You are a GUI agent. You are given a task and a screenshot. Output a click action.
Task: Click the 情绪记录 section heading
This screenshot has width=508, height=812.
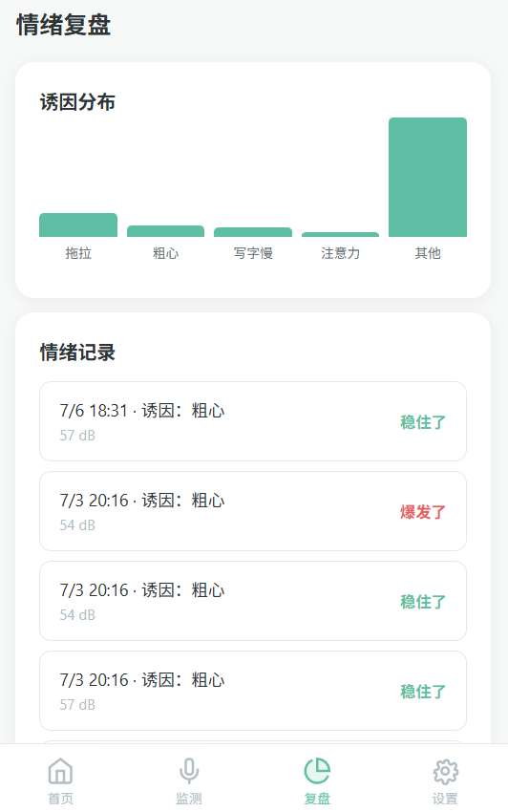[77, 353]
